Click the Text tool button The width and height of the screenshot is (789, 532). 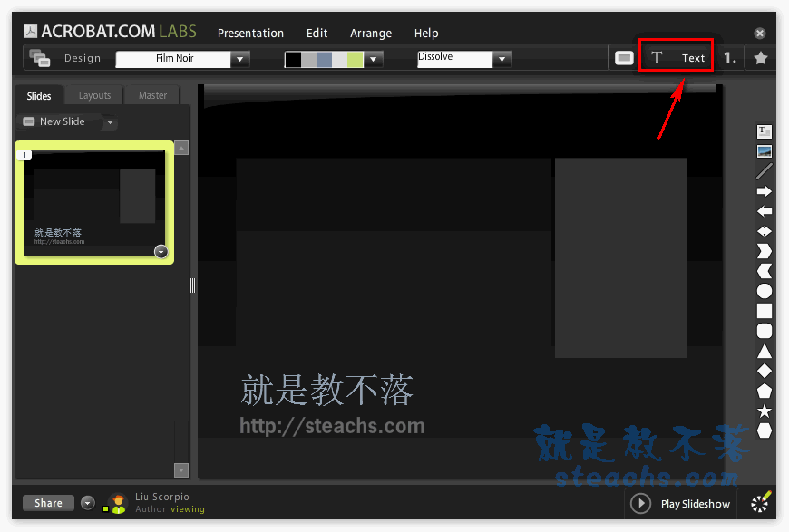[x=676, y=58]
